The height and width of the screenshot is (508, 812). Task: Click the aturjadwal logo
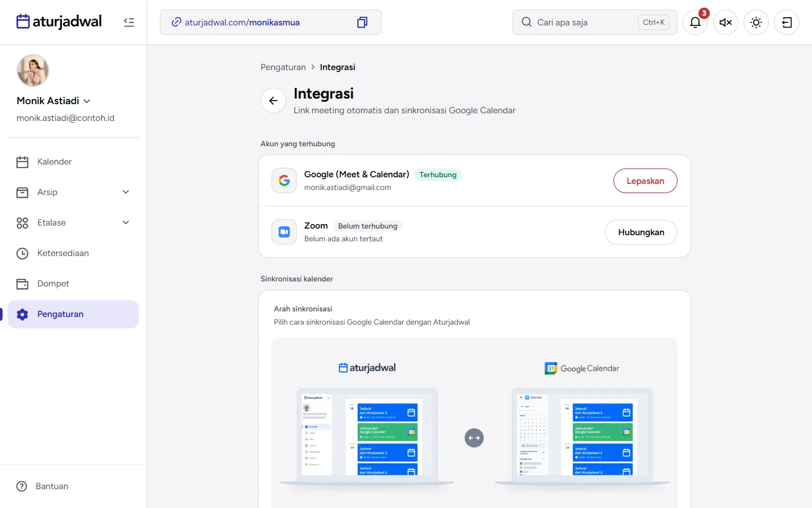point(59,22)
